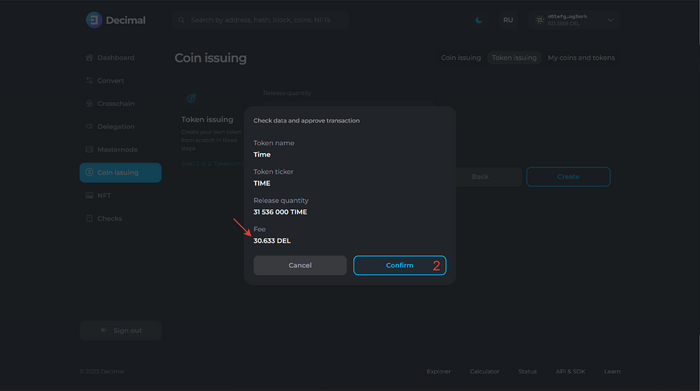The image size is (700, 391).
Task: Click the Delegation icon
Action: tap(89, 126)
